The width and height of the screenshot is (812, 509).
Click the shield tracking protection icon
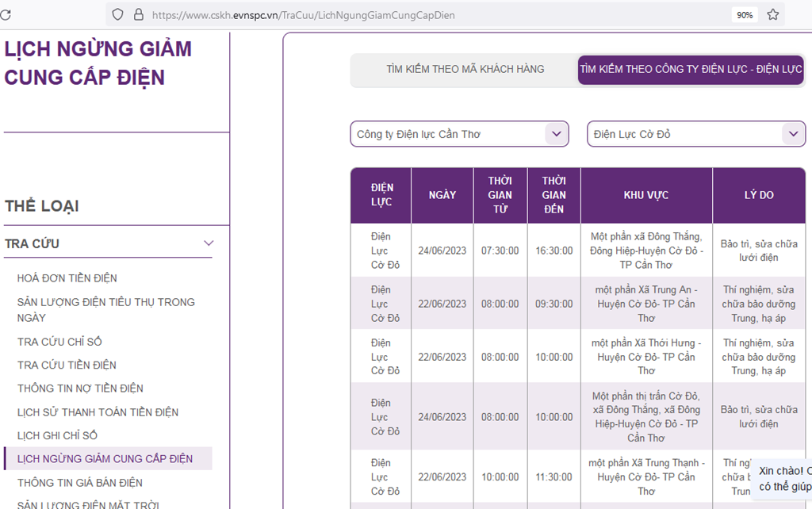[117, 14]
